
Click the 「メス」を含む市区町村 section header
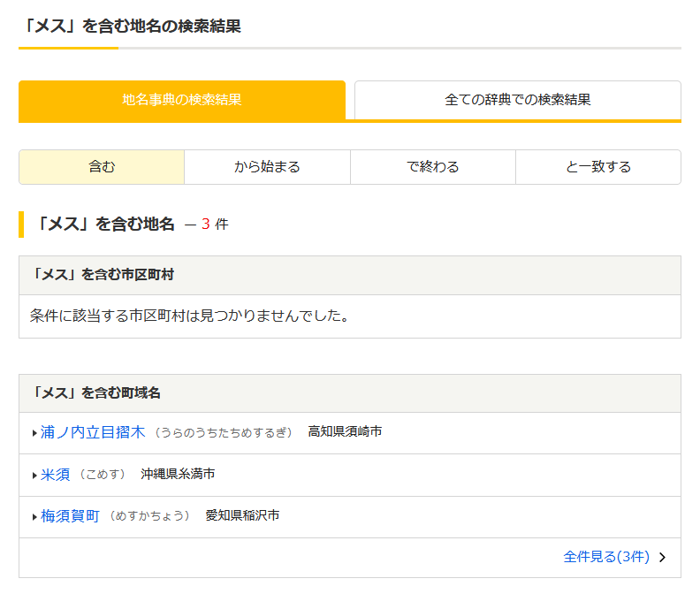[x=103, y=275]
